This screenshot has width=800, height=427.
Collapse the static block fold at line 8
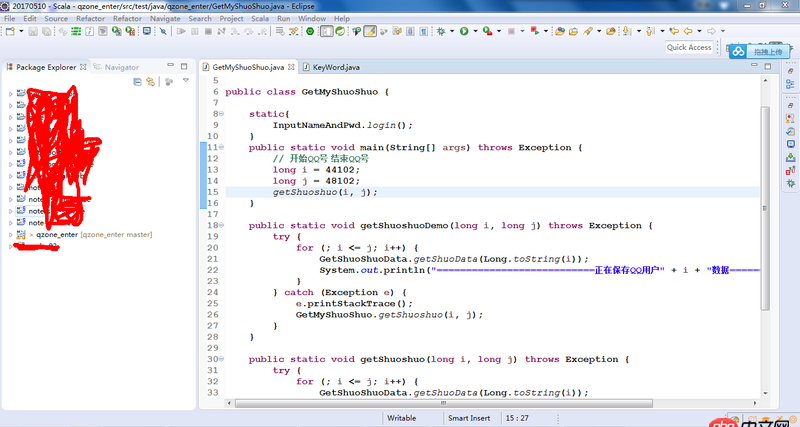click(221, 115)
